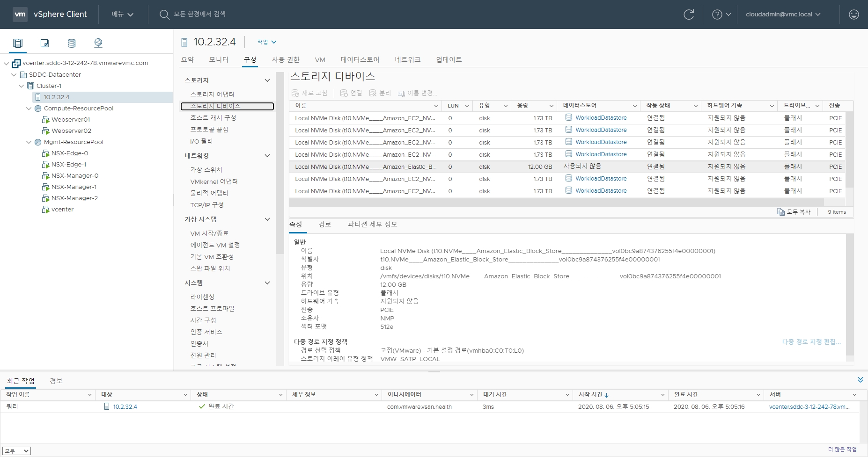Collapse the 스토리지 section in config menu

pos(267,80)
